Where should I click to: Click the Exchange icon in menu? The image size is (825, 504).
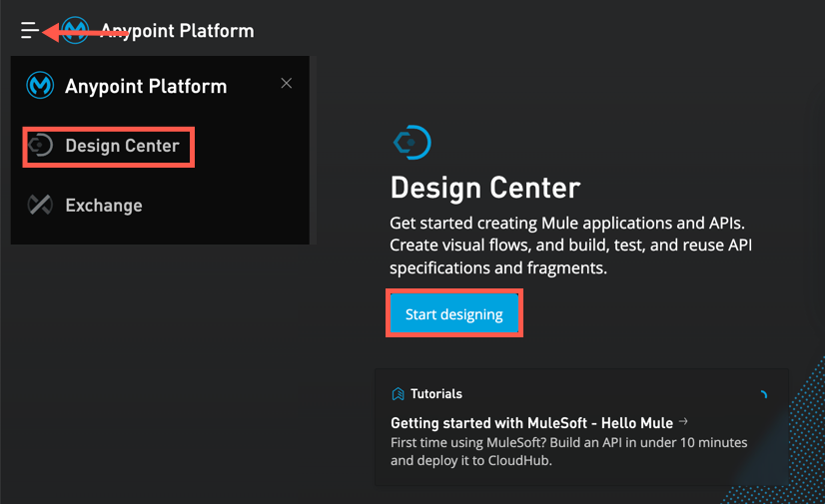tap(40, 205)
